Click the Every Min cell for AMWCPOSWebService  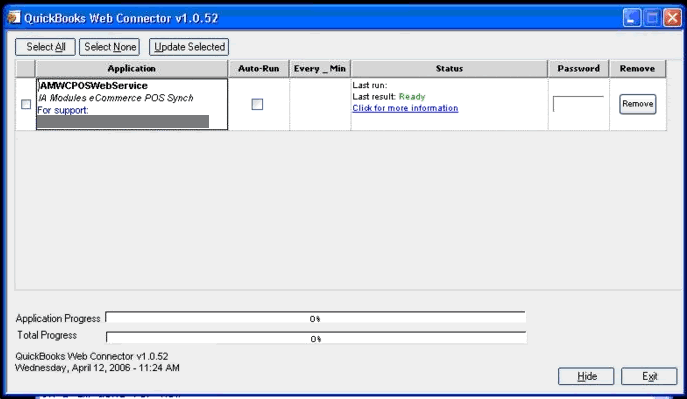pos(320,104)
